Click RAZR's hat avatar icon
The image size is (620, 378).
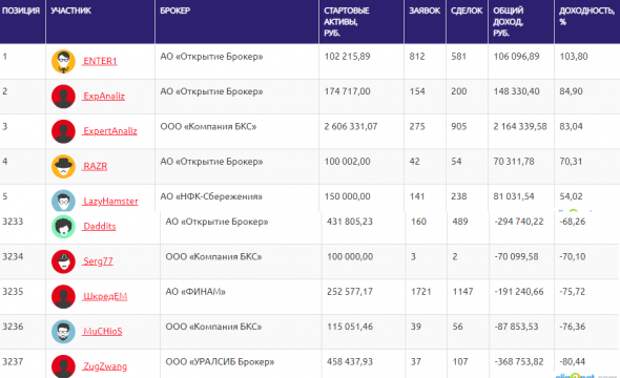tap(63, 166)
